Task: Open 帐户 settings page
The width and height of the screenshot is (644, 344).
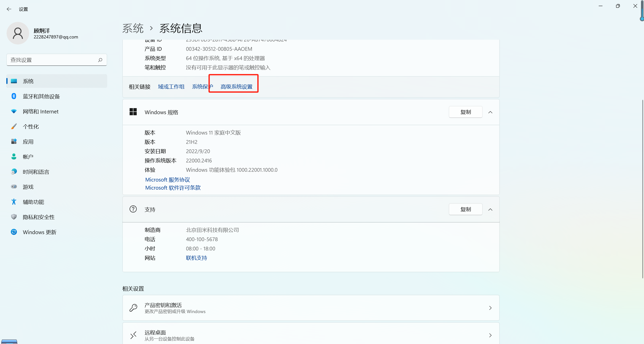Action: [x=57, y=157]
